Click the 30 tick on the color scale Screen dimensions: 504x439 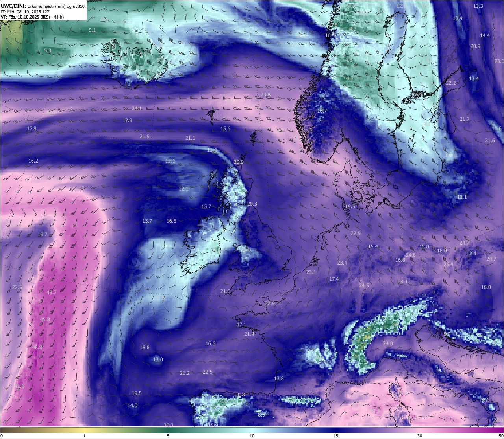point(420,436)
